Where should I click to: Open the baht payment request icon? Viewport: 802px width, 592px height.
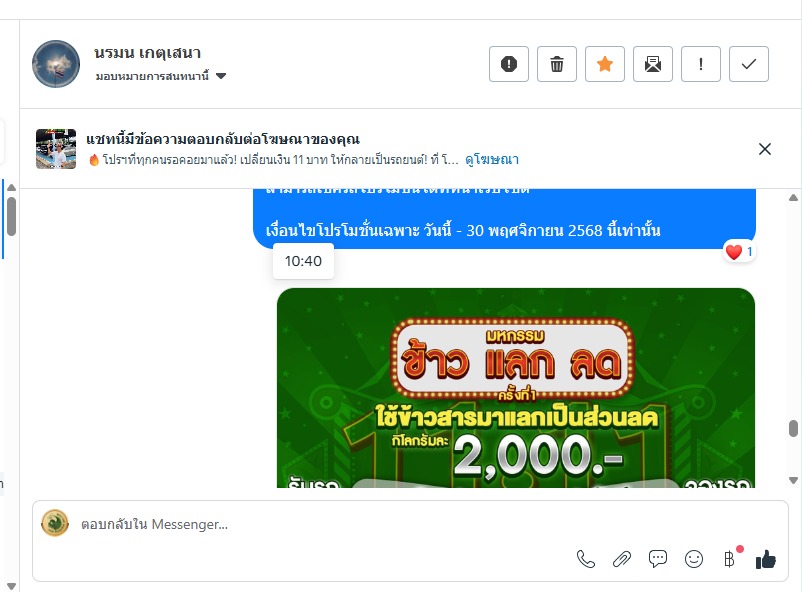pyautogui.click(x=730, y=559)
